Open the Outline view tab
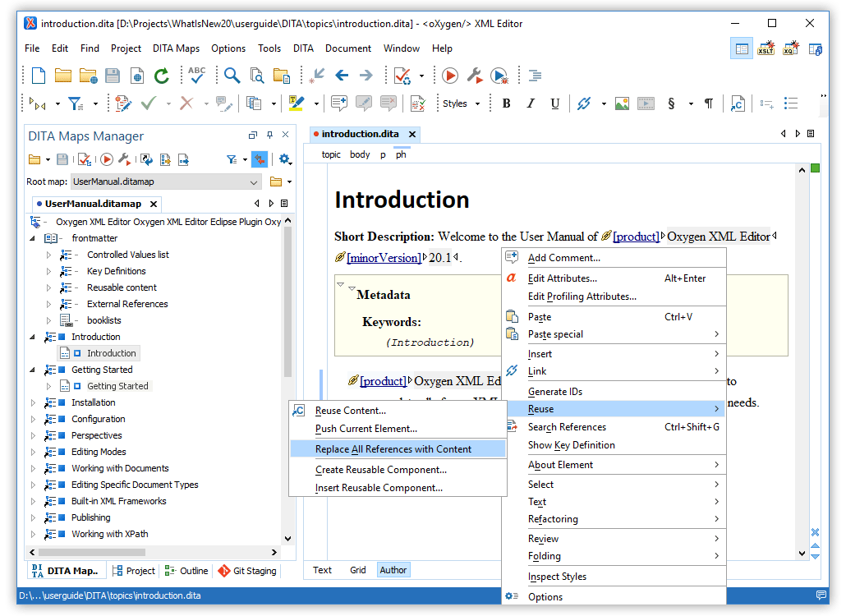 [186, 571]
